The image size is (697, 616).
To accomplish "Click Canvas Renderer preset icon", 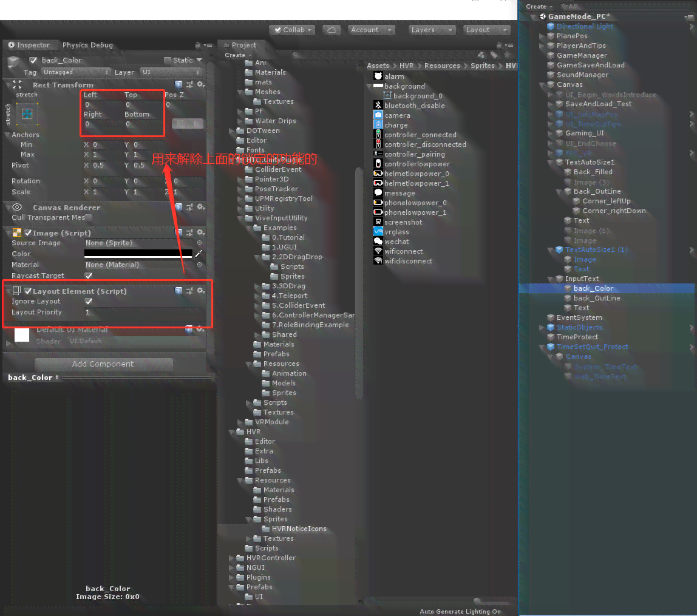I will click(x=190, y=207).
